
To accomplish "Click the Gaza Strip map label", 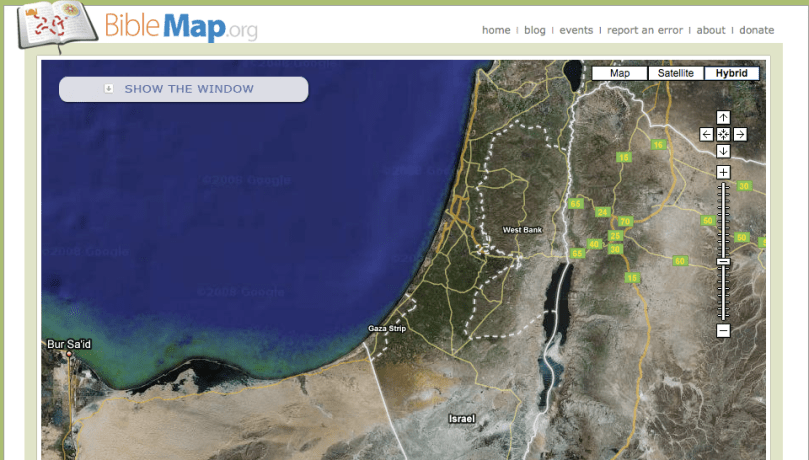I will coord(387,328).
